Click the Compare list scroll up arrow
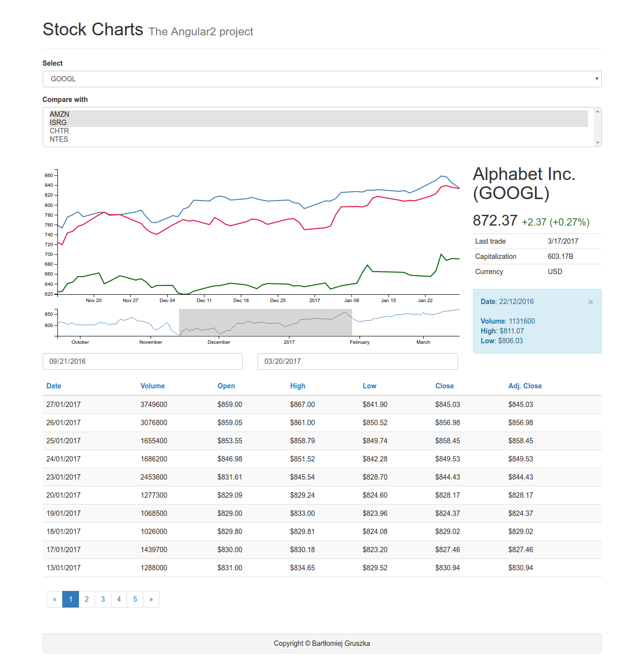 [597, 111]
